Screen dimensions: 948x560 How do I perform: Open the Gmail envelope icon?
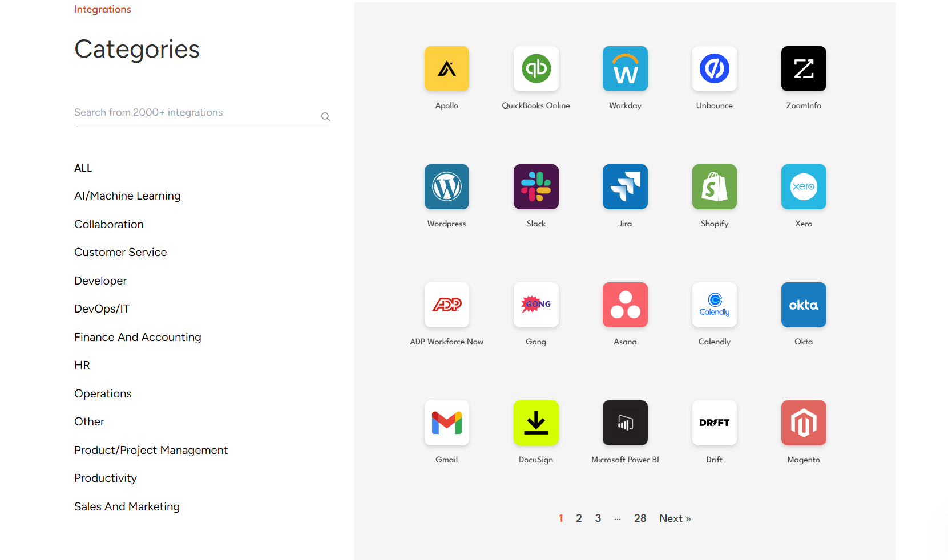click(447, 423)
